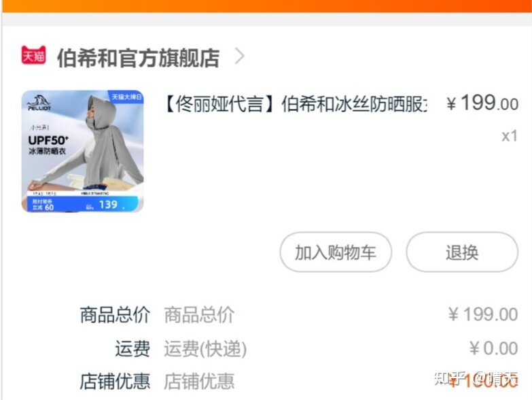The height and width of the screenshot is (400, 532).
Task: Expand the store chevron arrow next to shop name
Action: [240, 56]
